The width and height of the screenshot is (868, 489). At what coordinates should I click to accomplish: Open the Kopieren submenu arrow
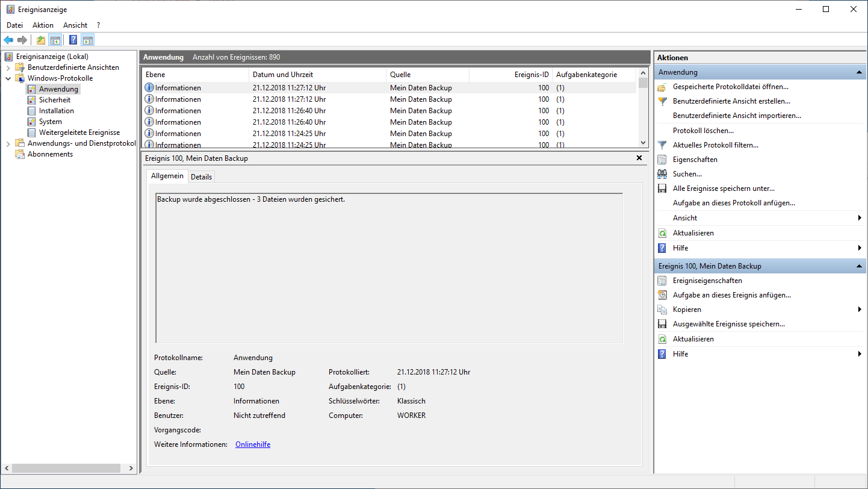pos(860,310)
